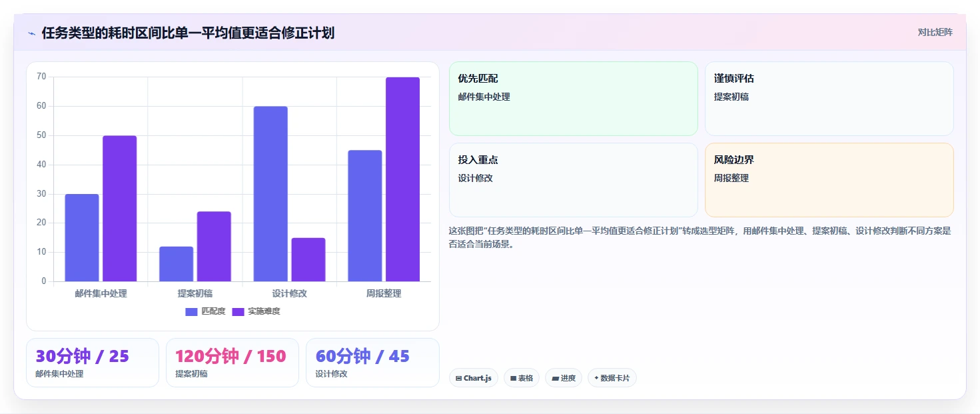Click the 实施难度 bar for 邮件集中处理
Screen dimensions: 980x414
(119, 209)
